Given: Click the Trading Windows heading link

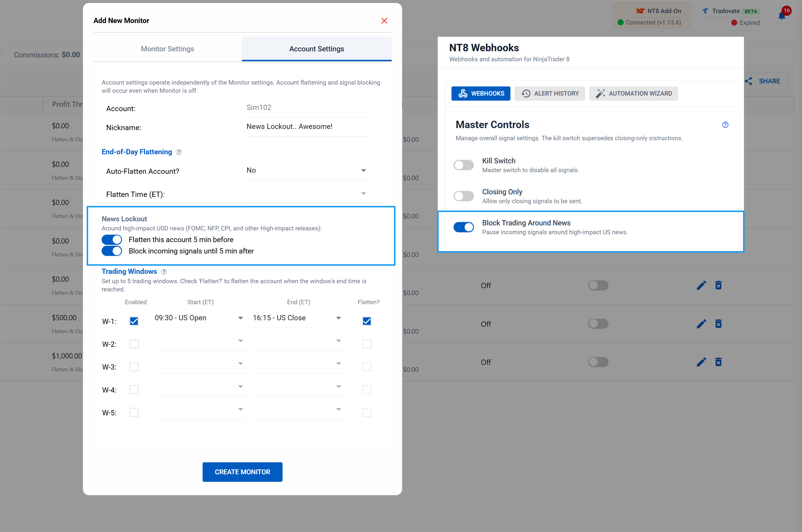Looking at the screenshot, I should [129, 272].
